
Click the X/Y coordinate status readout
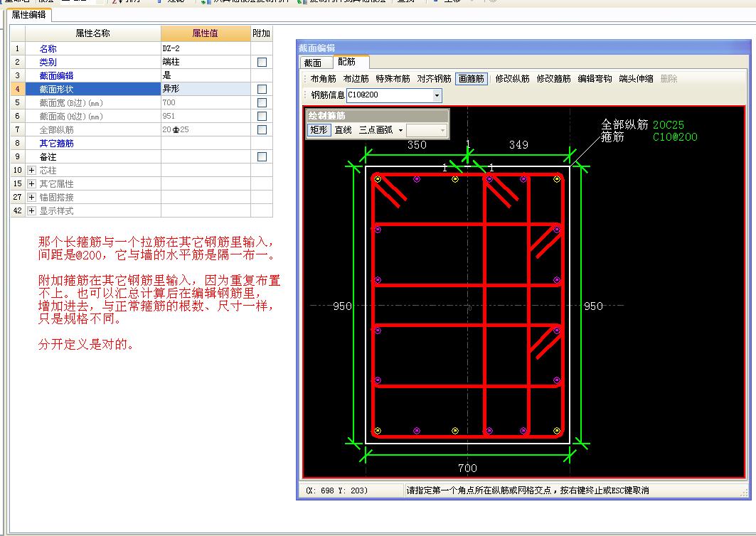[x=336, y=491]
